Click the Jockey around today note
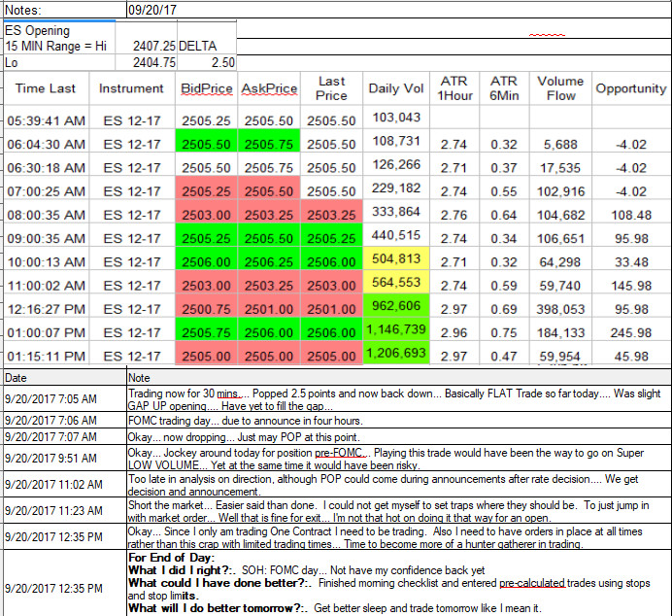The height and width of the screenshot is (616, 672). (x=398, y=459)
